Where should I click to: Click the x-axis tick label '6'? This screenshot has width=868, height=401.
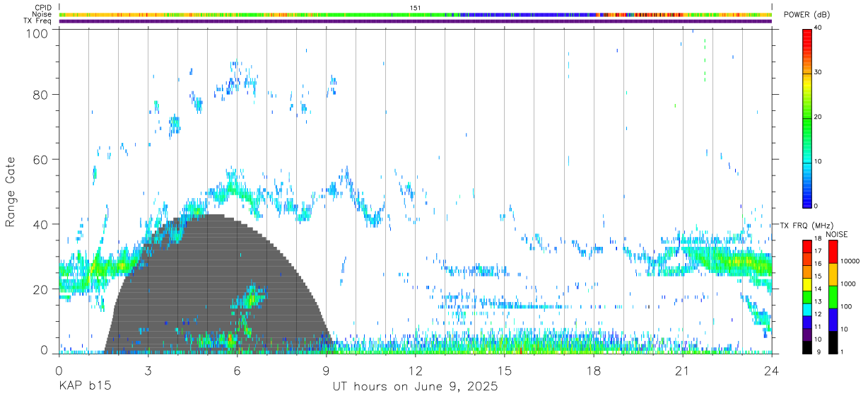pyautogui.click(x=237, y=371)
